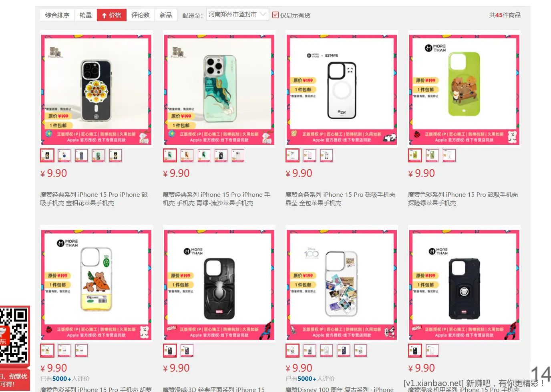Choose fifth variant swatch of 宝相花 case
This screenshot has height=392, width=551.
pyautogui.click(x=115, y=156)
